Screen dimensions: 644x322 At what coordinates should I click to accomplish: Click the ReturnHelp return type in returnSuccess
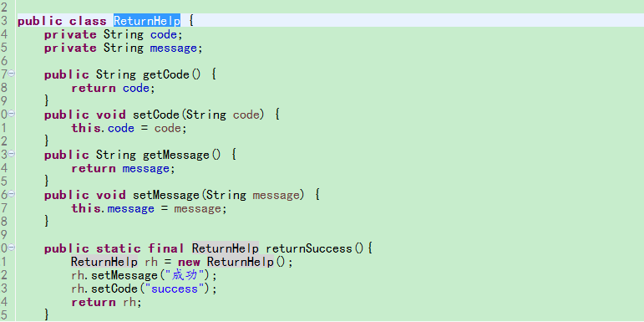(x=225, y=248)
